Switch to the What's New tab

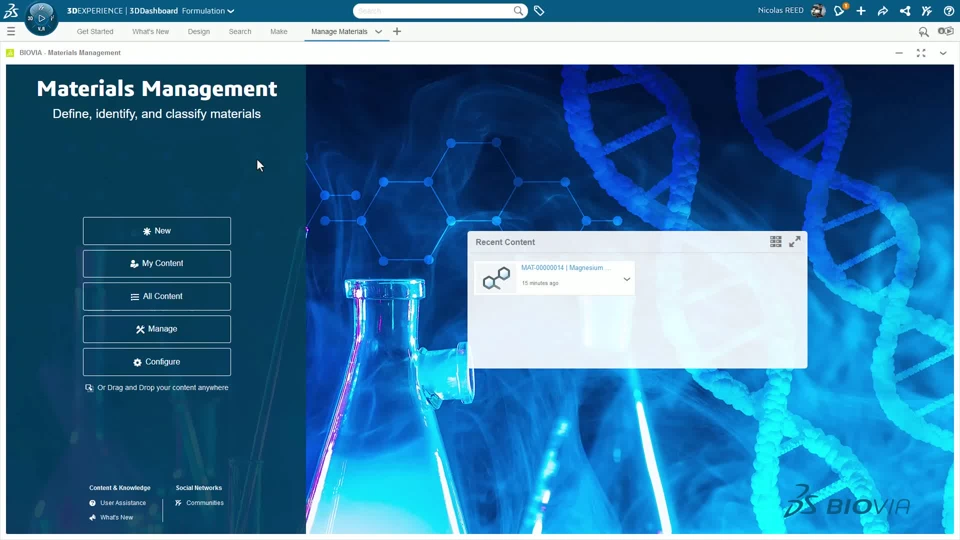tap(151, 31)
